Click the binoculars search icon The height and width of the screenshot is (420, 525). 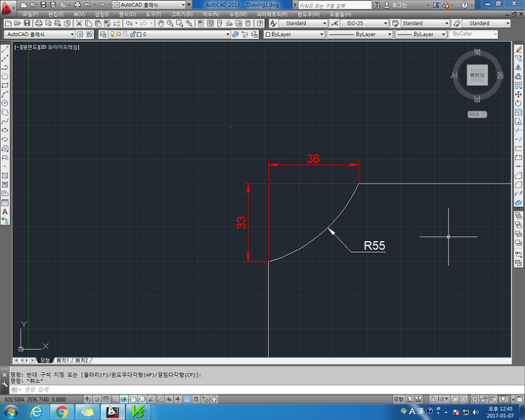[x=376, y=5]
